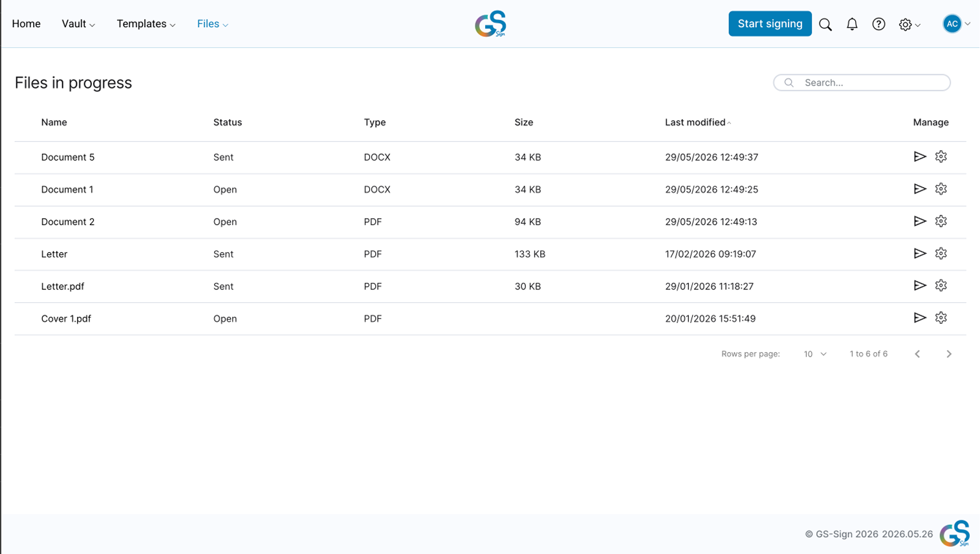Click the 1 to 6 of 6 pagination text
This screenshot has width=980, height=554.
coord(869,354)
